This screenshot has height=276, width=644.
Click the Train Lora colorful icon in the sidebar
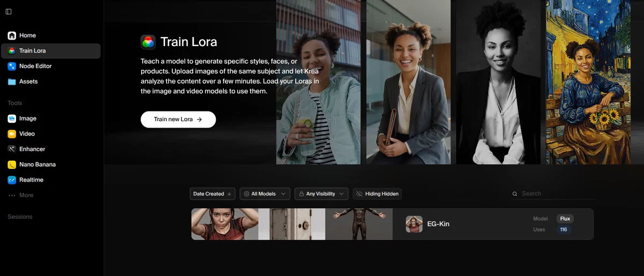pyautogui.click(x=12, y=51)
